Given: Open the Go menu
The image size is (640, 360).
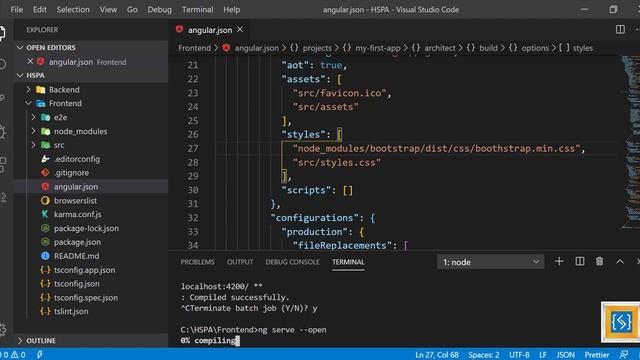Looking at the screenshot, I should coord(132,9).
